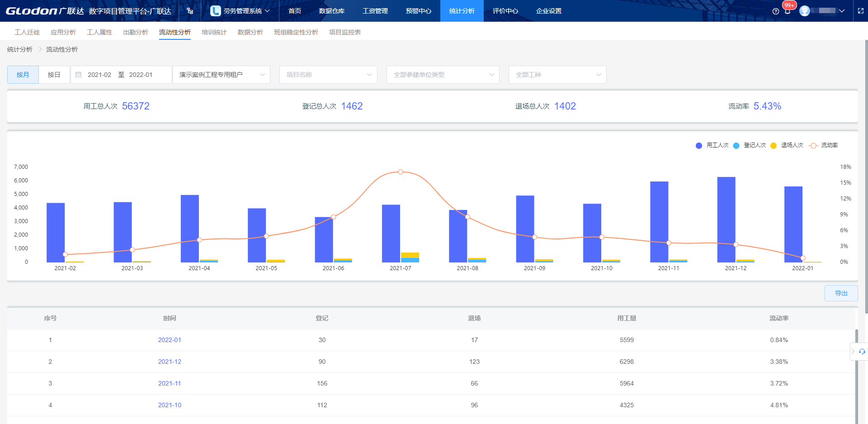This screenshot has height=424, width=868.
Task: Switch view to 按日 mode
Action: pos(54,75)
